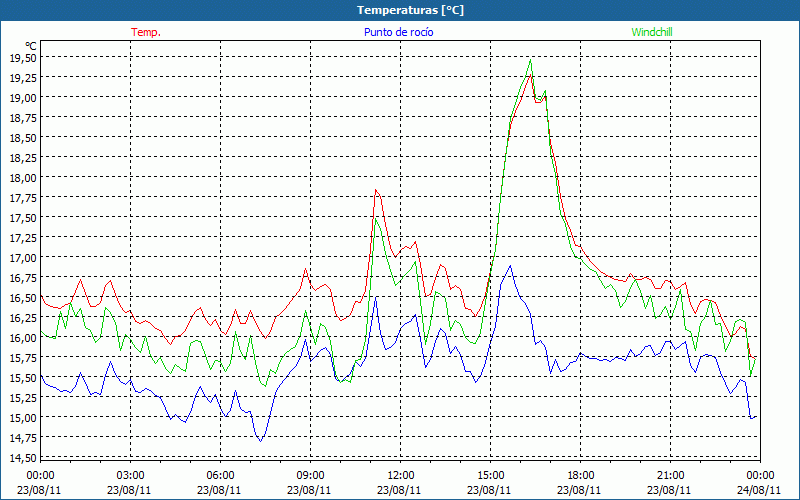Click the Windchill legend label
Screen dimensions: 800x500
652,32
